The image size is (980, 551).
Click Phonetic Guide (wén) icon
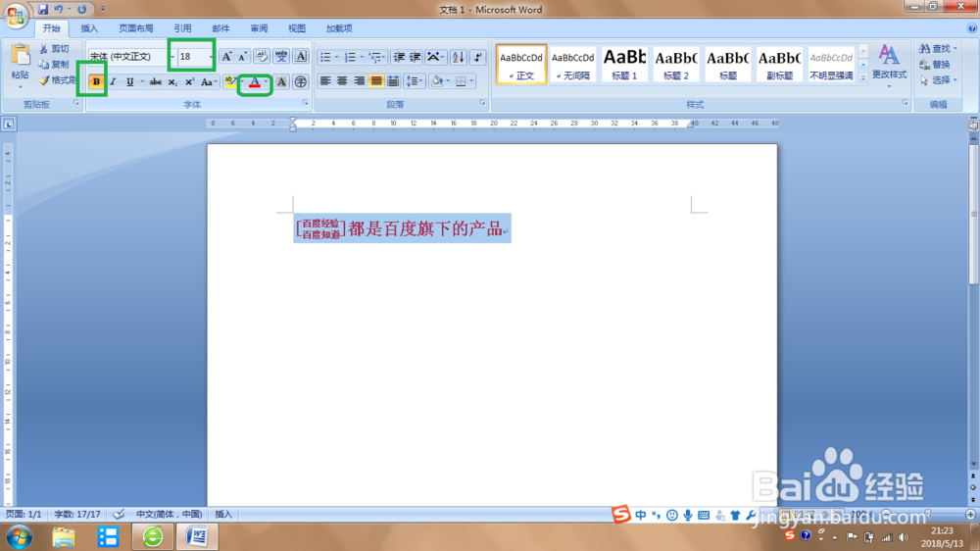pos(281,56)
